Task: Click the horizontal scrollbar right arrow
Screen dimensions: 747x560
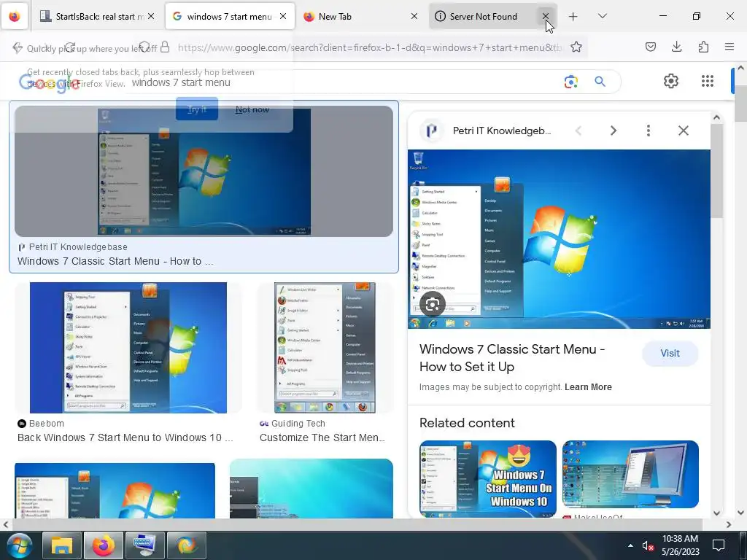Action: 729,524
